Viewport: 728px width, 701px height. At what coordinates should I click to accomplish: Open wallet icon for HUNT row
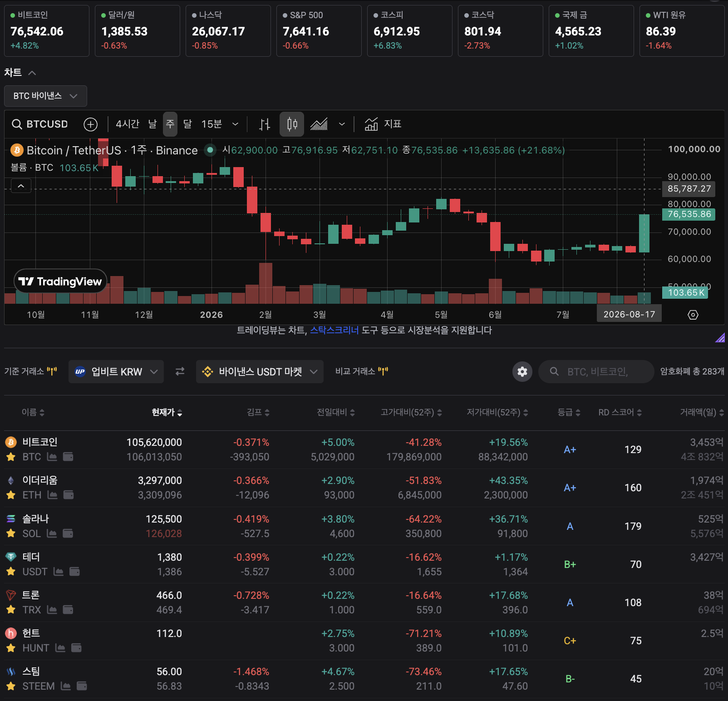click(x=76, y=647)
